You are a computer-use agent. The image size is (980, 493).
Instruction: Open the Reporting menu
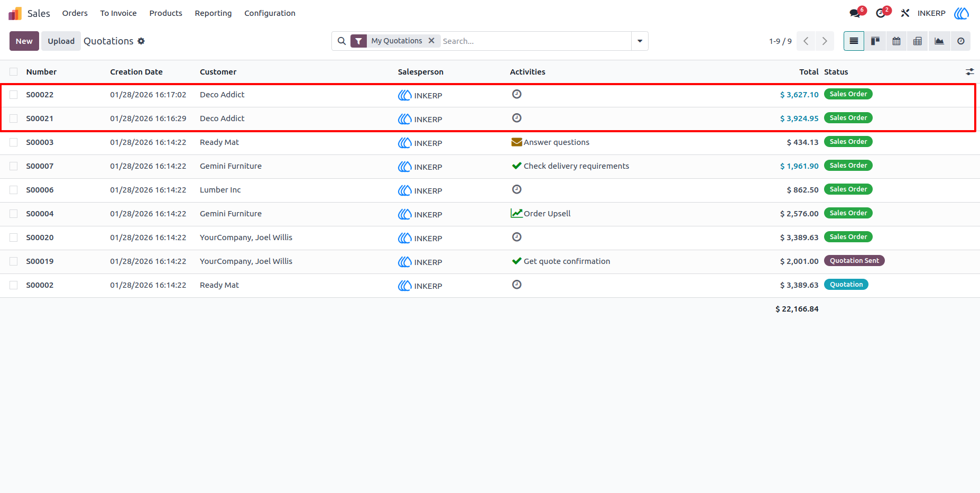coord(213,13)
